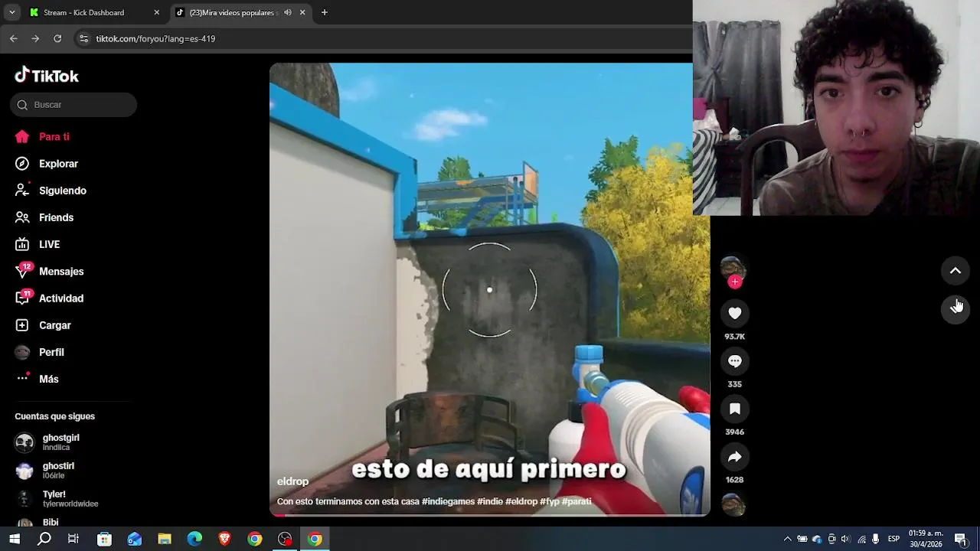The image size is (980, 551).
Task: Open the active Chrome window on the taskbar
Action: pyautogui.click(x=315, y=539)
